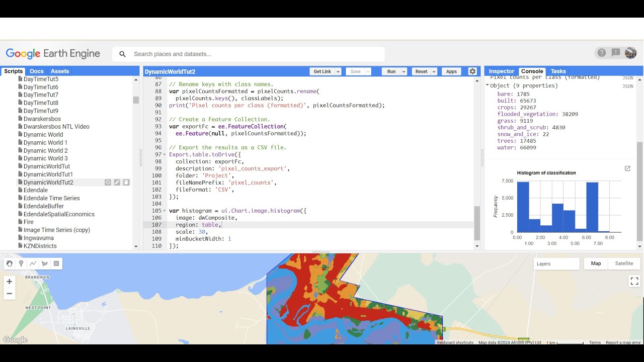Screen dimensions: 644x362
Task: Open the KZNDistricts script
Action: pyautogui.click(x=40, y=246)
